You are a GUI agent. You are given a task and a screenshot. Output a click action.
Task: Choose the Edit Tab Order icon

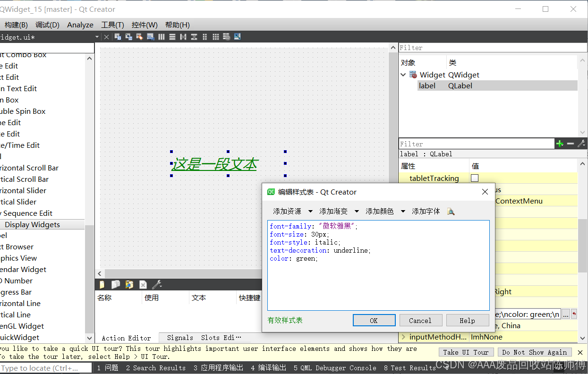click(150, 37)
